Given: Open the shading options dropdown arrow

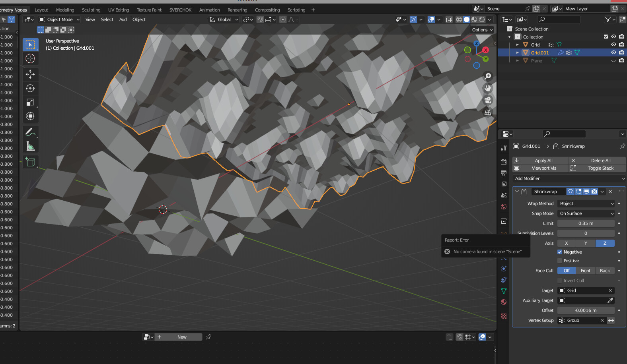Looking at the screenshot, I should click(489, 19).
